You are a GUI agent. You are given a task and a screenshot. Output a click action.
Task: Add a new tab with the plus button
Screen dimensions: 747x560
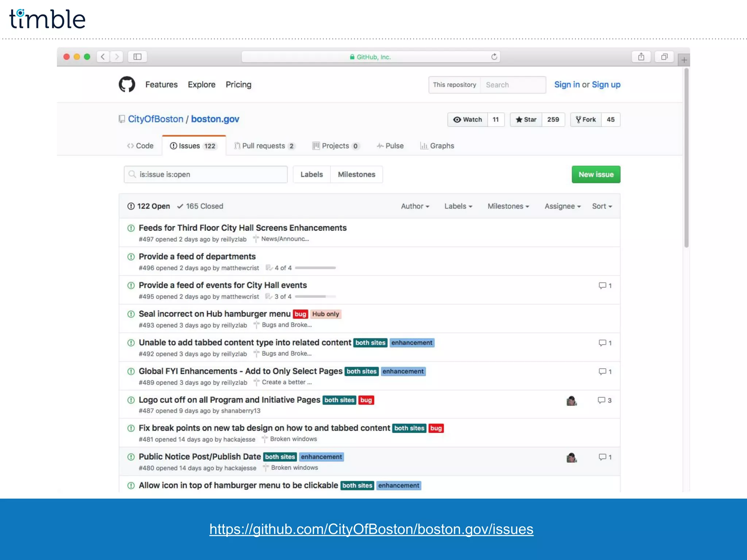[x=684, y=60]
